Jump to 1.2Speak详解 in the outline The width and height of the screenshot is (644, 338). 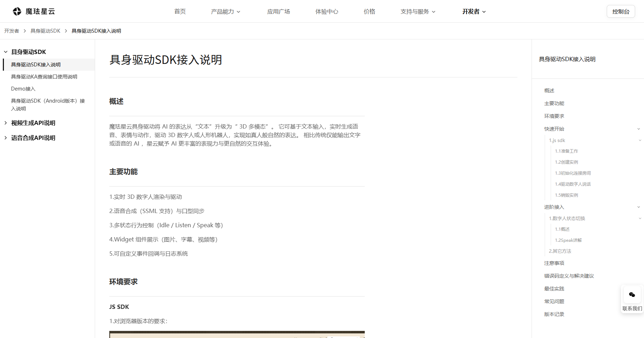[568, 240]
